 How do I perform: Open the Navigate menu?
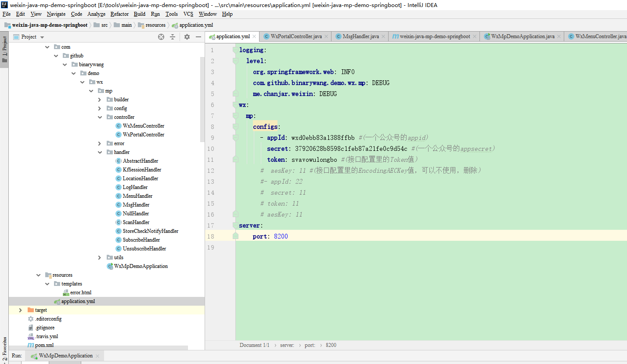click(56, 14)
